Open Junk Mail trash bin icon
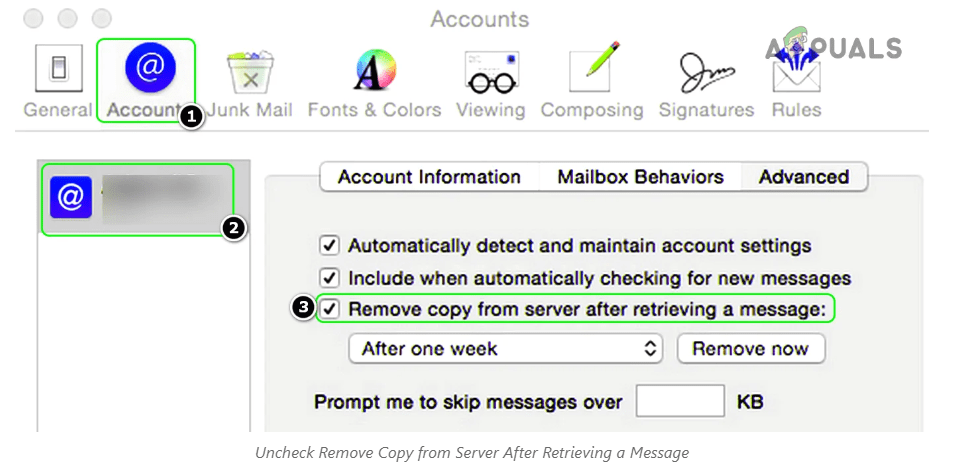The height and width of the screenshot is (466, 970). click(250, 72)
